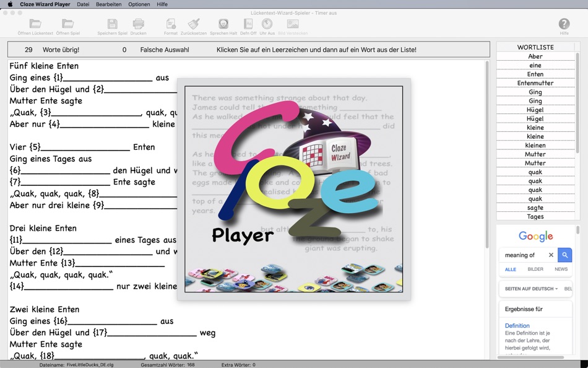
Task: Select the word eine in word list
Action: pos(535,65)
